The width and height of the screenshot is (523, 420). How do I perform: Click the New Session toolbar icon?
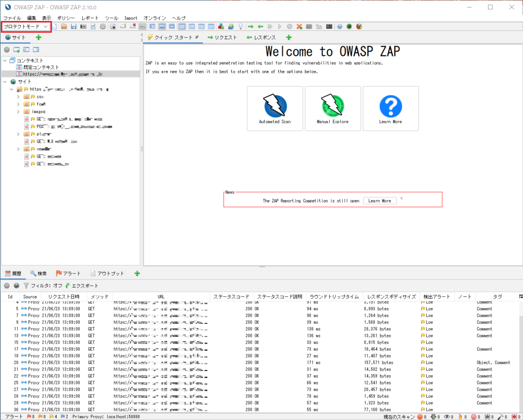click(54, 27)
